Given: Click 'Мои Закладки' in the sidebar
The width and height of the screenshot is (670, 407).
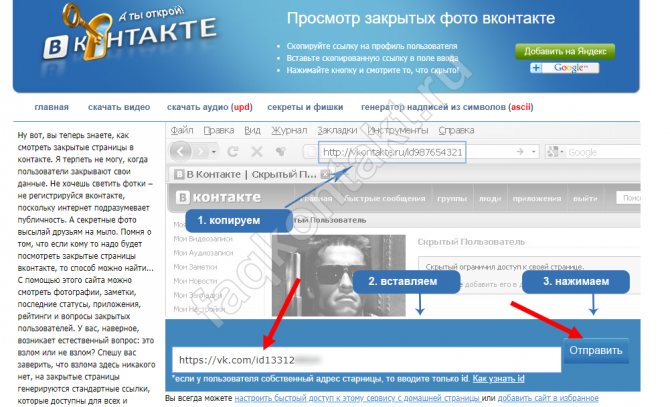Looking at the screenshot, I should (x=197, y=295).
